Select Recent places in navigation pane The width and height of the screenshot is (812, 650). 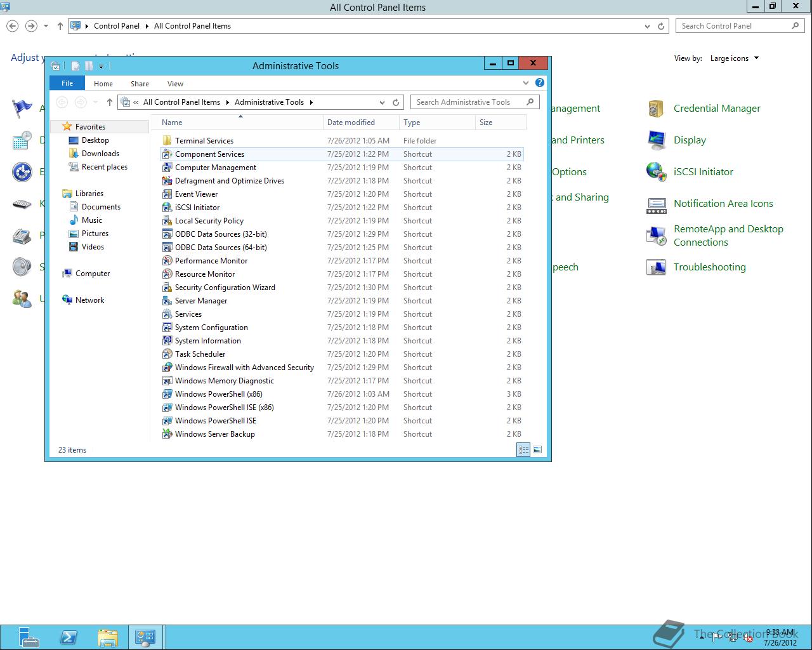(x=104, y=167)
